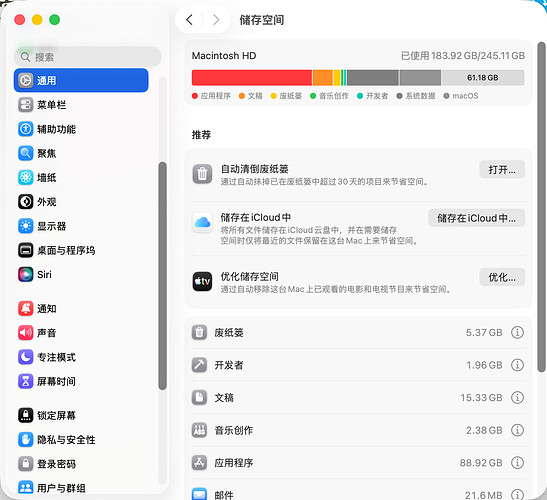The image size is (547, 500).
Task: Select the 菜单栏 menu bar icon
Action: (x=25, y=105)
